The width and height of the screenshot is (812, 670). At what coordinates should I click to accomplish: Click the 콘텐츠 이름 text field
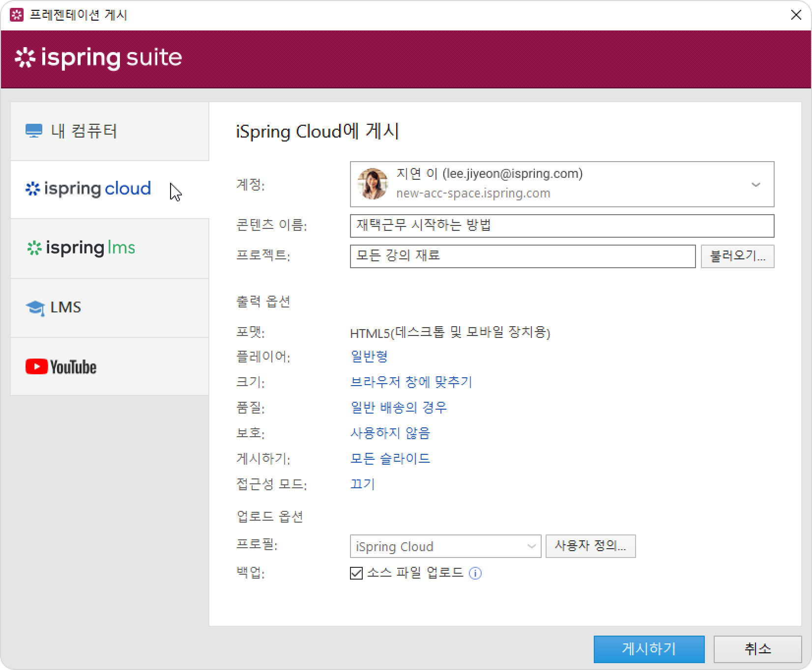[x=561, y=226]
